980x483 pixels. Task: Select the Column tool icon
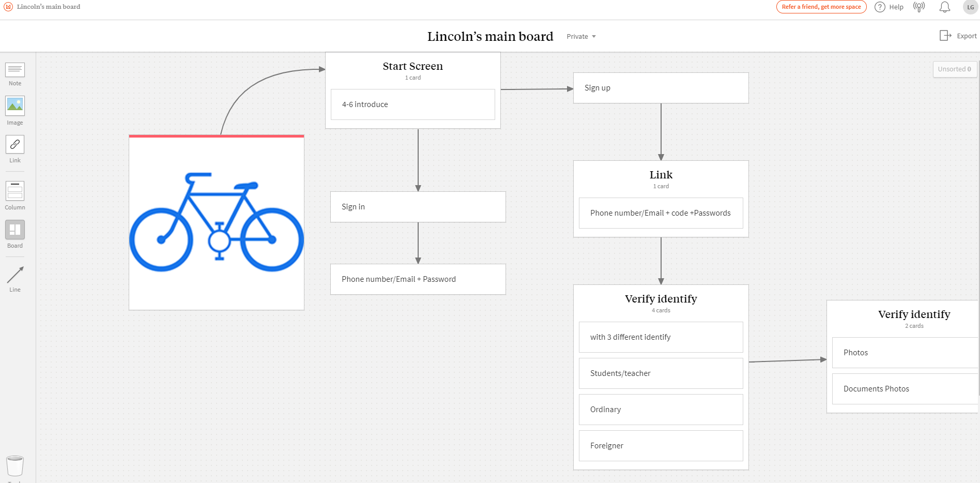[15, 191]
